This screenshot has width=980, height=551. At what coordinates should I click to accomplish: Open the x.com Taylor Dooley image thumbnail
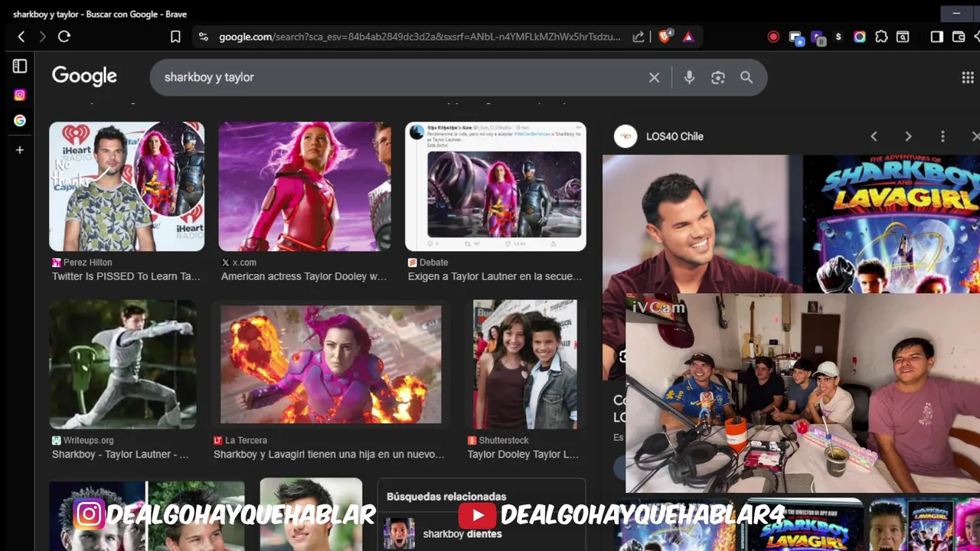(305, 187)
